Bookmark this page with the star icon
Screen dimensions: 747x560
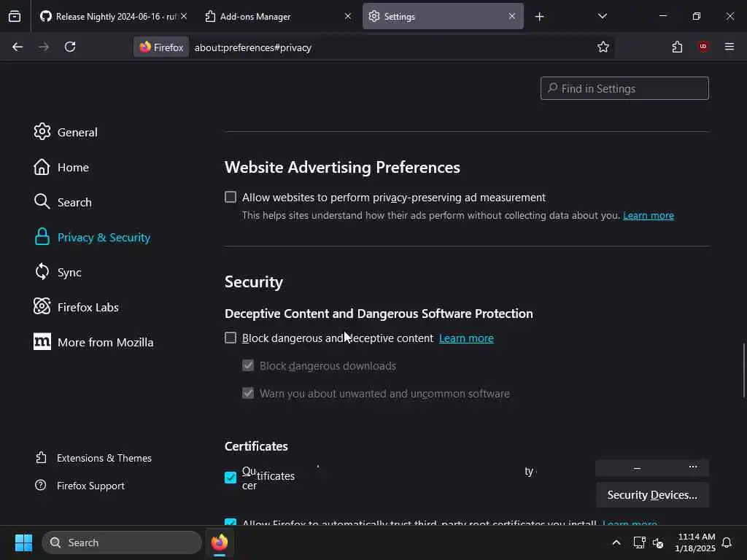coord(603,47)
